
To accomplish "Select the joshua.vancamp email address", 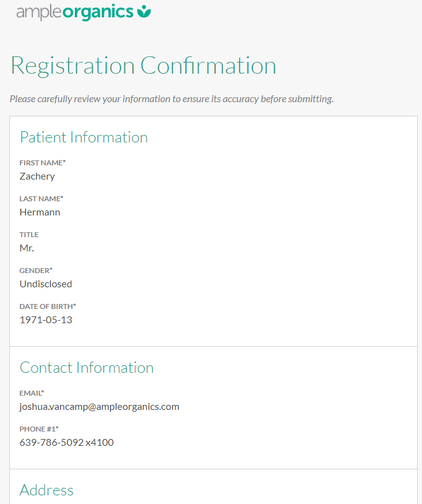I will [x=99, y=407].
